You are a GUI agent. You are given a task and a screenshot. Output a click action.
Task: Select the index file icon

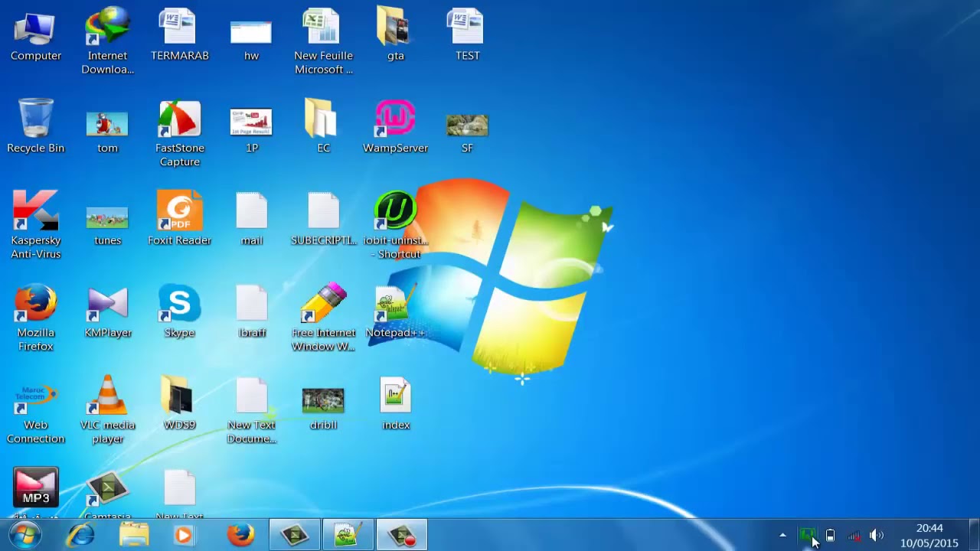(x=395, y=404)
